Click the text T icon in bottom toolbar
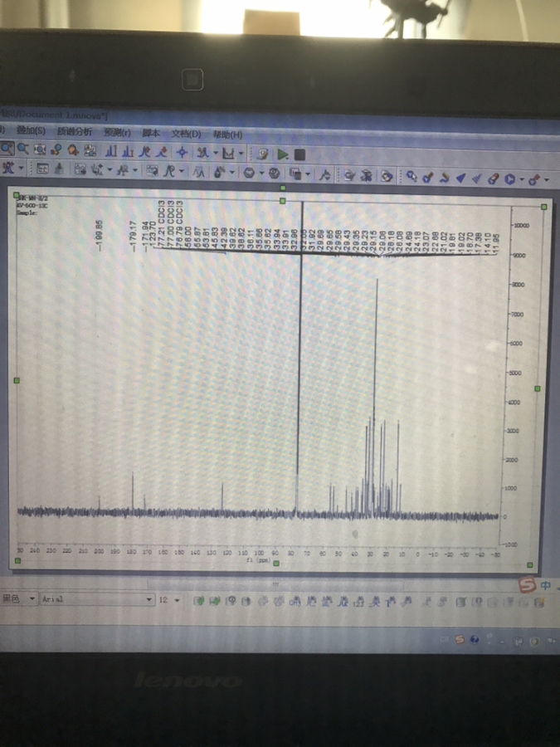This screenshot has height=747, width=560. (x=390, y=603)
